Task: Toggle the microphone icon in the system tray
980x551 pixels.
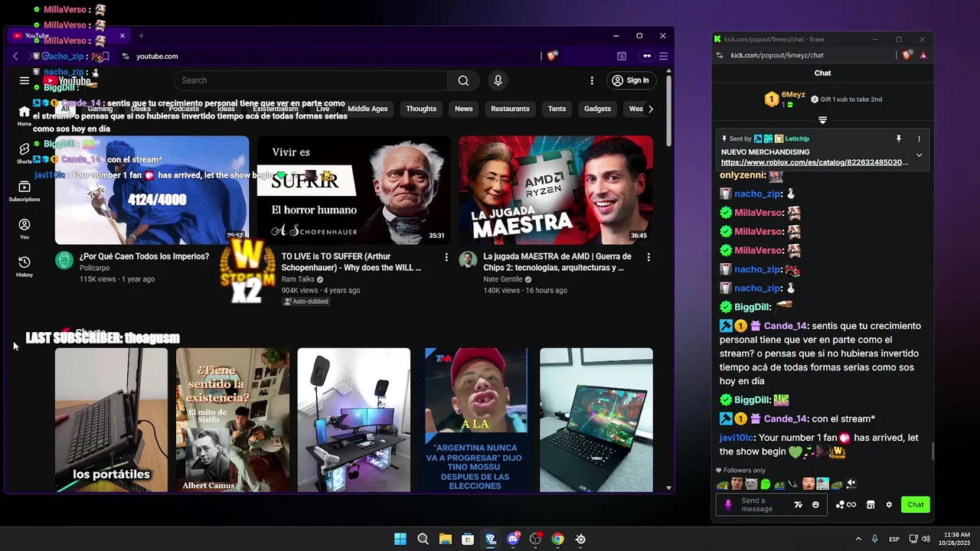Action: [x=874, y=539]
